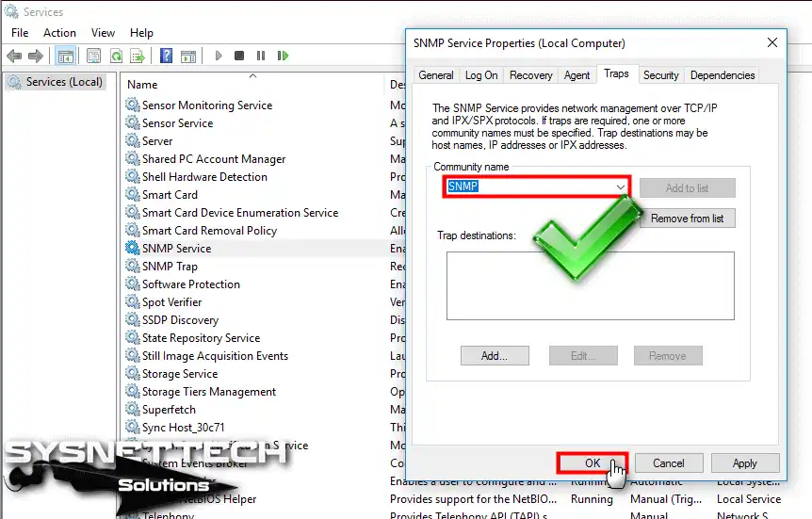Click the Forward arrow toolbar icon
Image resolution: width=812 pixels, height=519 pixels.
point(35,56)
